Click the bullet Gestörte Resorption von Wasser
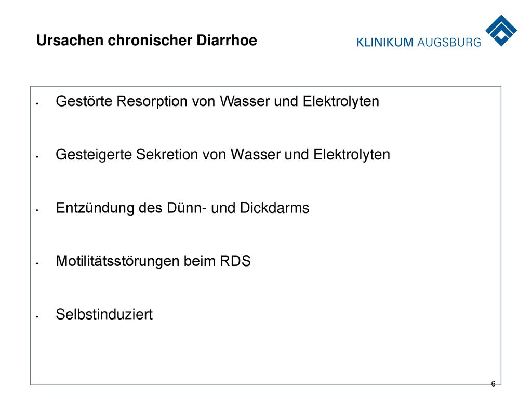The image size is (532, 399). pyautogui.click(x=218, y=101)
